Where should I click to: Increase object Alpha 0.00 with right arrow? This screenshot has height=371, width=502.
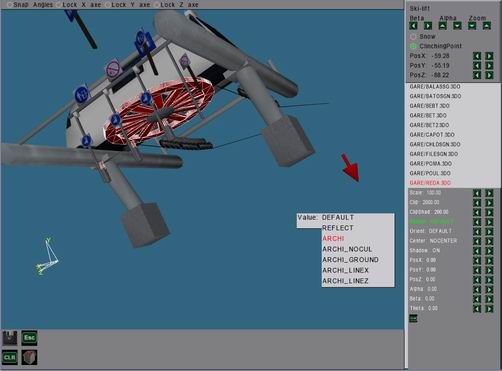click(x=489, y=289)
